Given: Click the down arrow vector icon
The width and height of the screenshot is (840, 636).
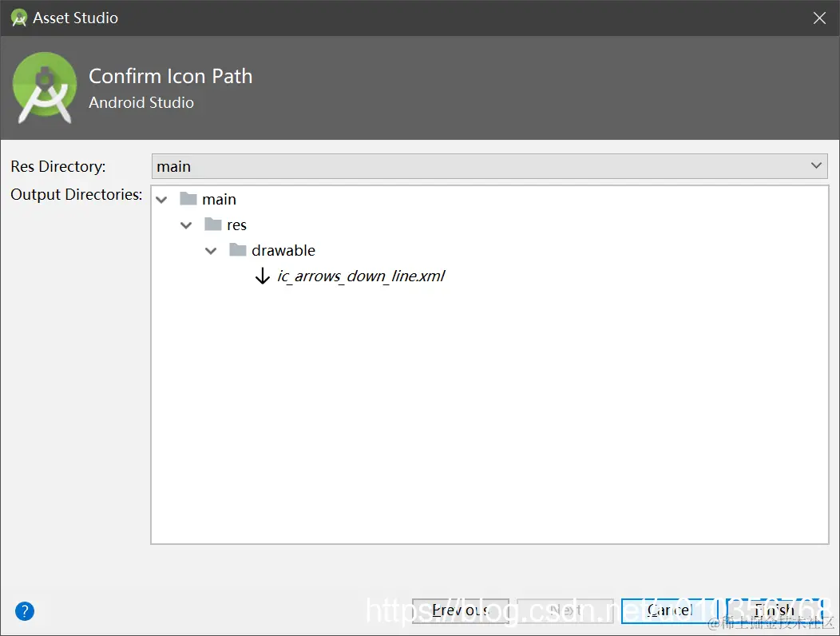Looking at the screenshot, I should (262, 276).
